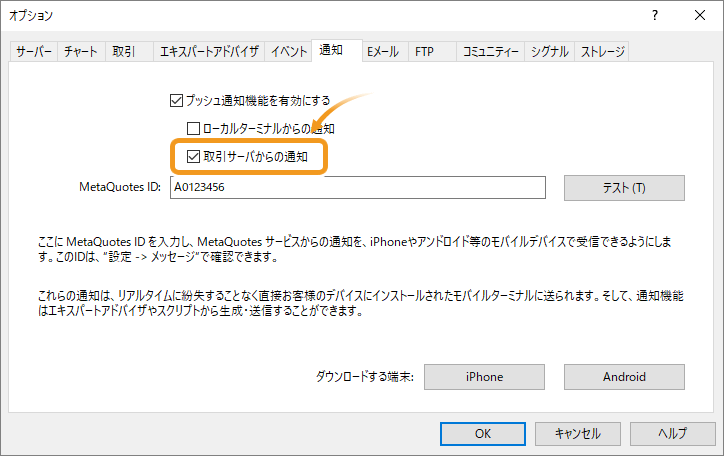Select the 通知 tab
This screenshot has height=456, width=724.
pyautogui.click(x=337, y=50)
